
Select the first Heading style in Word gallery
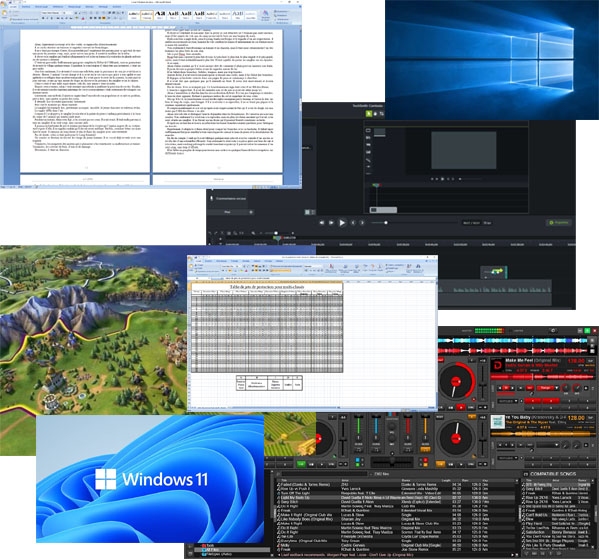[x=160, y=15]
